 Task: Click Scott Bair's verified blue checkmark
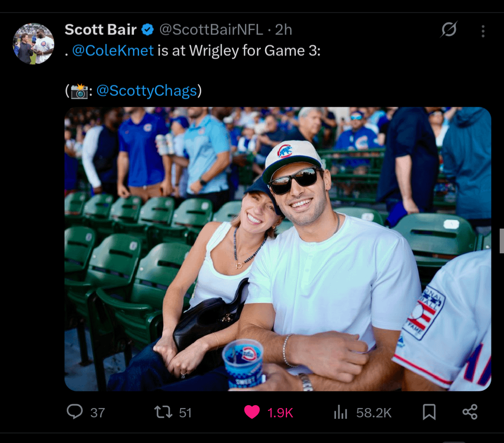click(147, 29)
